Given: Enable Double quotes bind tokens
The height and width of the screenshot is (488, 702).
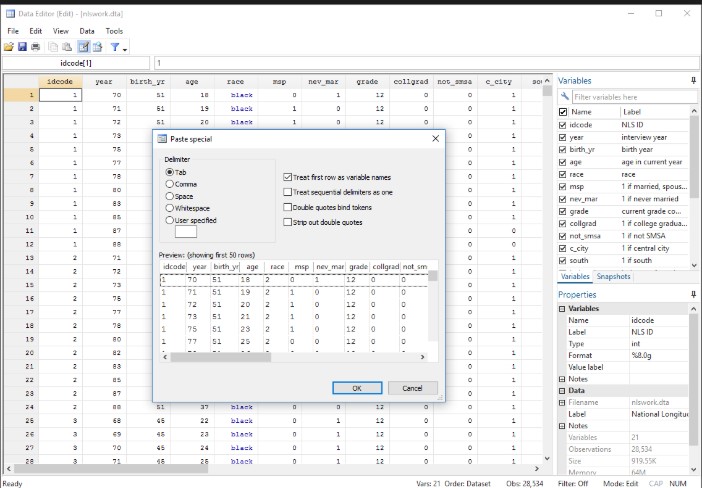Looking at the screenshot, I should click(287, 207).
